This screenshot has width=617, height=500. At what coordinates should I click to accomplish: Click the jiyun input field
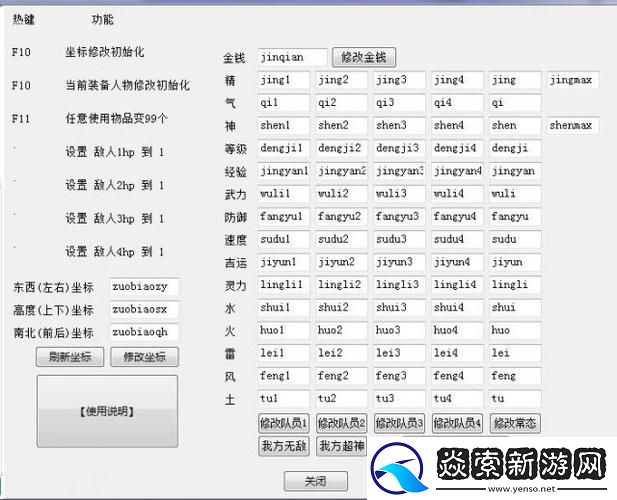[x=515, y=262]
